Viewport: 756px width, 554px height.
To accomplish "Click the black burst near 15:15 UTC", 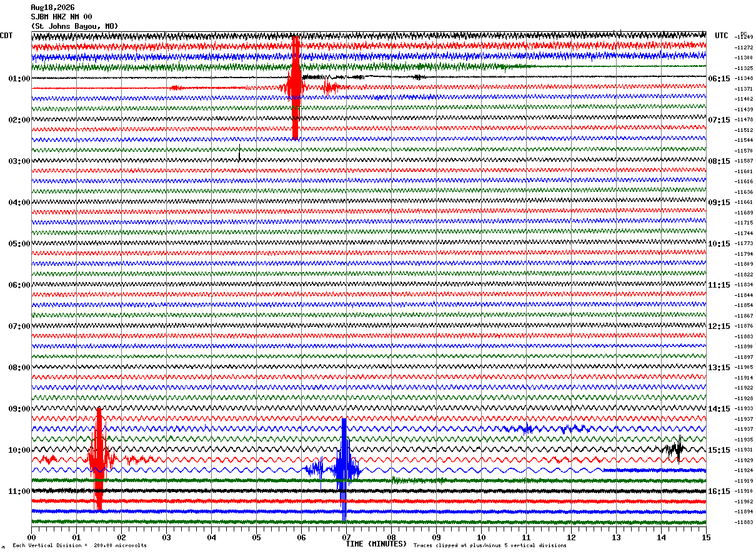I will tap(675, 449).
